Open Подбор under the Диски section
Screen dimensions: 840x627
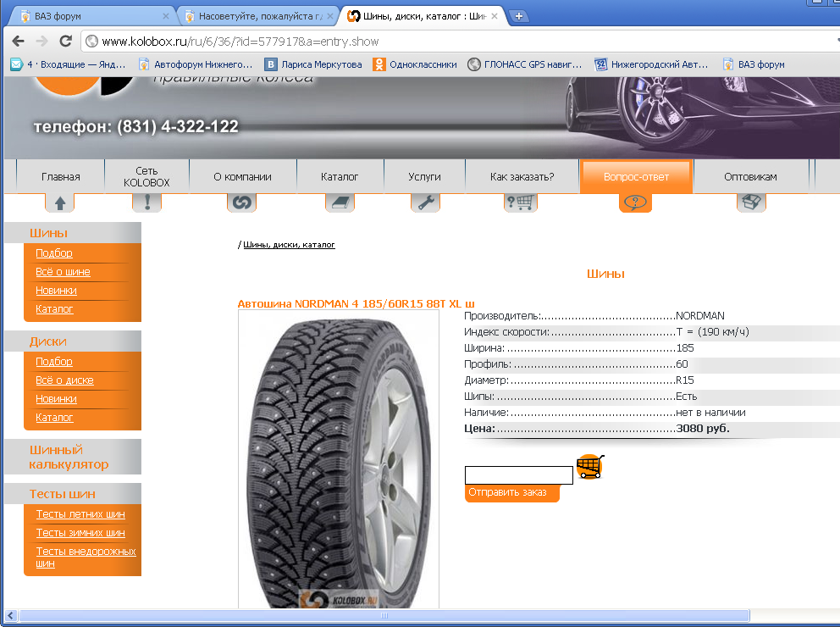point(54,362)
